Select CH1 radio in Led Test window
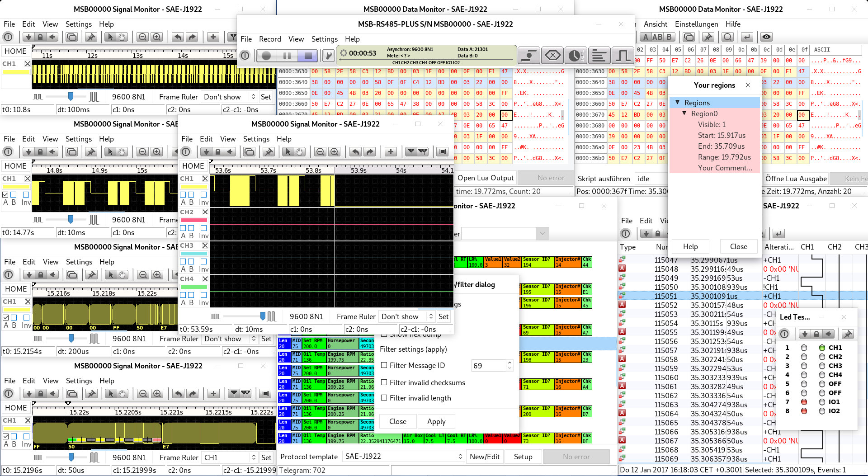This screenshot has height=476, width=868. coord(822,348)
